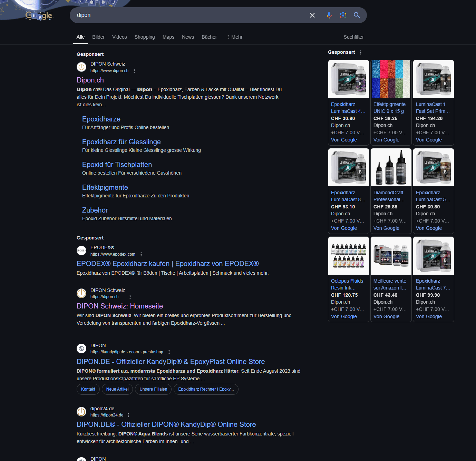Open Octopus Fluids Resin Ink product title
Viewport: 476px width, 461px height.
pyautogui.click(x=347, y=284)
